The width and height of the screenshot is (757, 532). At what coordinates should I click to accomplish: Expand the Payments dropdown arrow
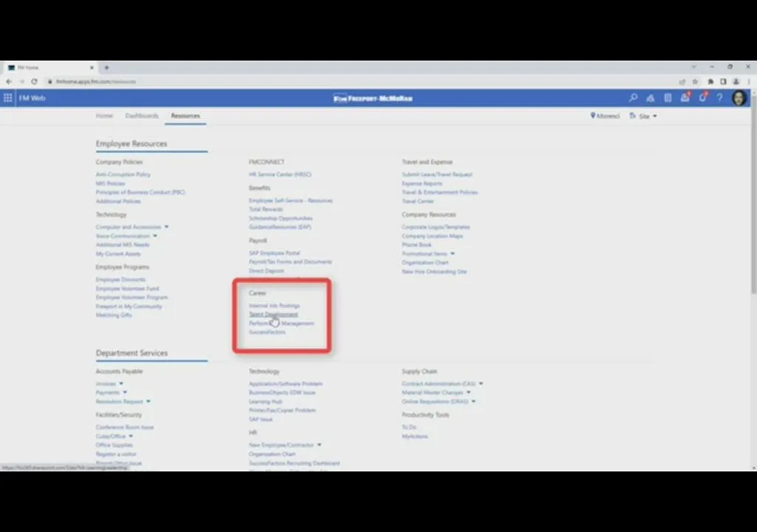[125, 392]
